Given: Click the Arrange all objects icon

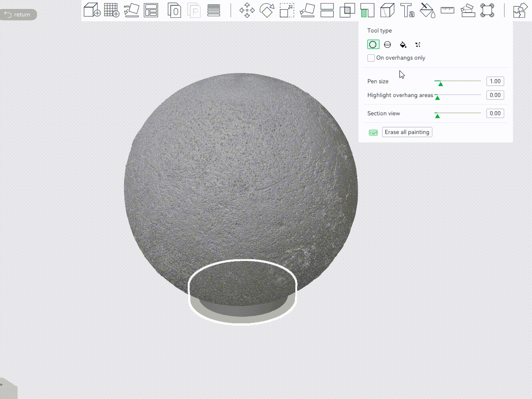Looking at the screenshot, I should (x=151, y=11).
